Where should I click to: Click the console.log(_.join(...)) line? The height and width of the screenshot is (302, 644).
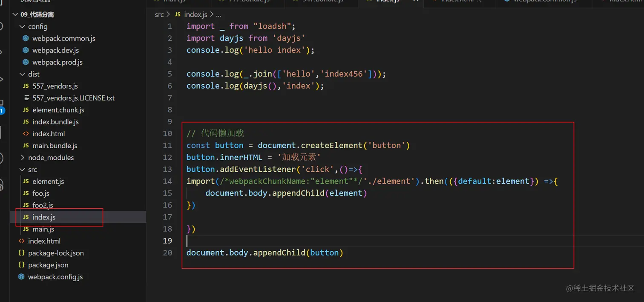tap(286, 74)
